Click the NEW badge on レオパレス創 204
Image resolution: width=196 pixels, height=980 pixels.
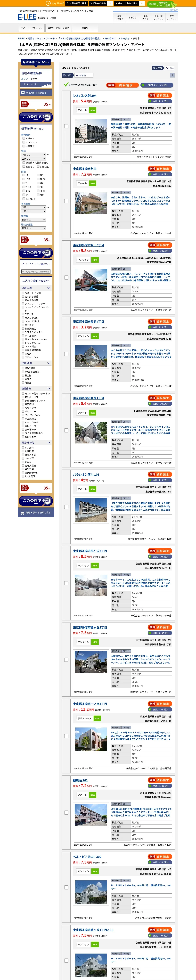point(92,110)
